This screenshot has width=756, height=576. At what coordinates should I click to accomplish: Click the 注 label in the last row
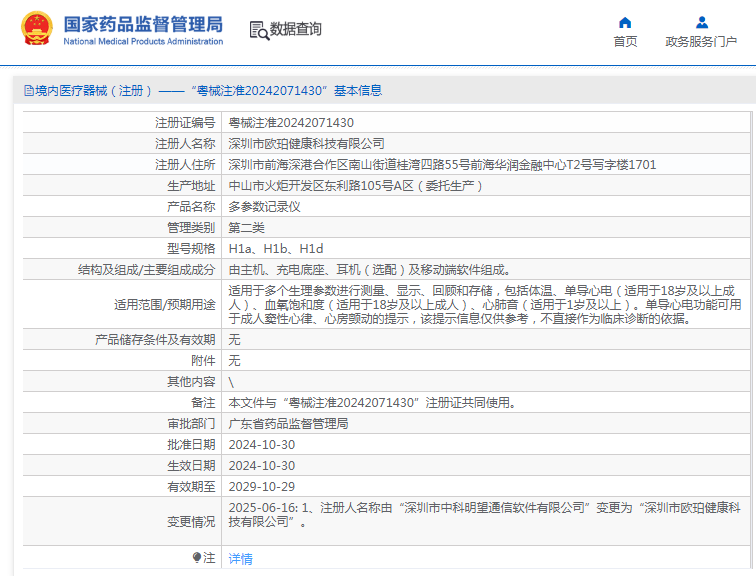pyautogui.click(x=209, y=558)
